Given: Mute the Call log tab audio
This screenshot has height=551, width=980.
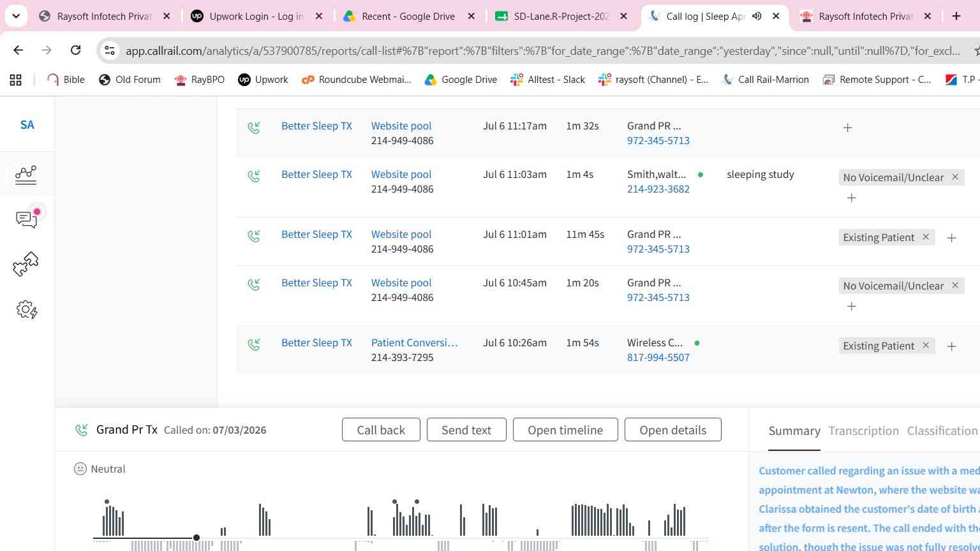Looking at the screenshot, I should coord(757,16).
